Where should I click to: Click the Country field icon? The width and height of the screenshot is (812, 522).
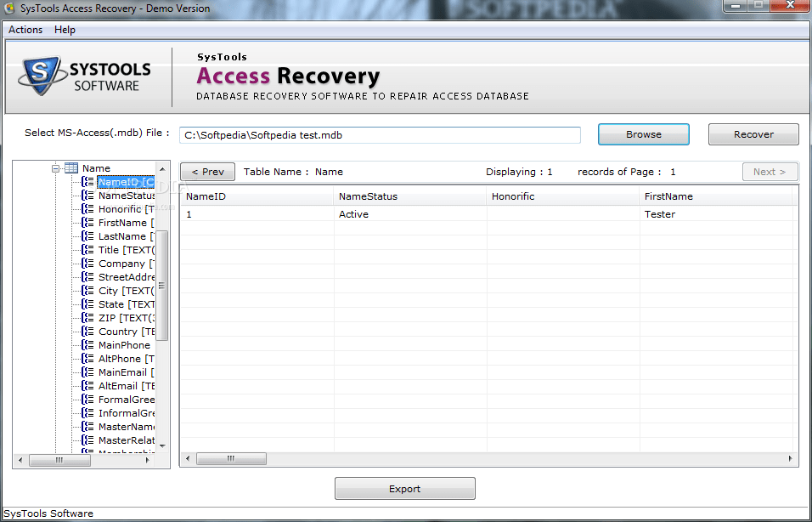[88, 331]
